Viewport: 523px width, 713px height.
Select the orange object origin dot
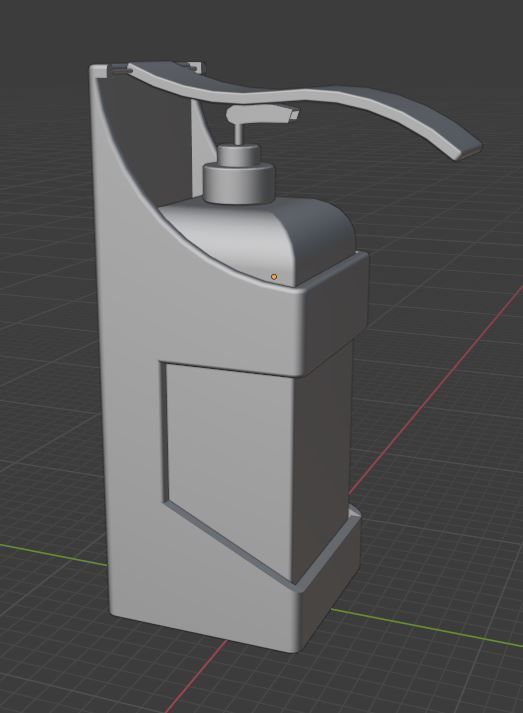[x=274, y=276]
